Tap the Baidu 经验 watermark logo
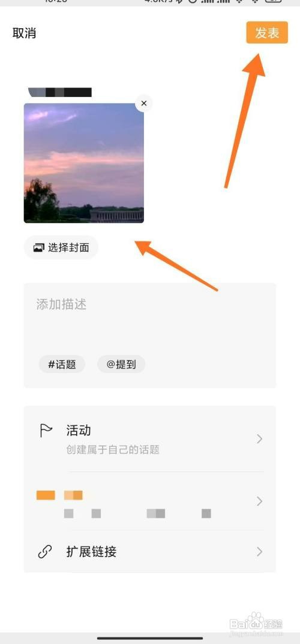This screenshot has width=300, height=644. click(x=256, y=622)
